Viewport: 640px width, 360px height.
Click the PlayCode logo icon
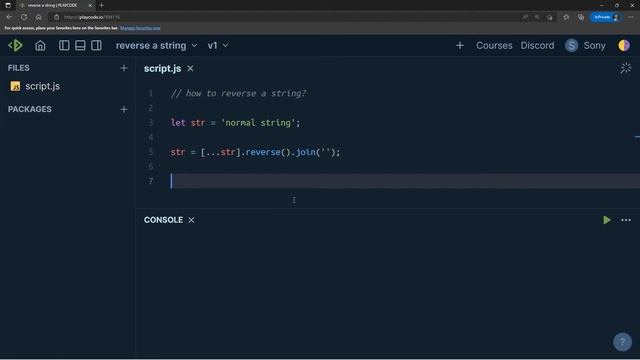(16, 45)
